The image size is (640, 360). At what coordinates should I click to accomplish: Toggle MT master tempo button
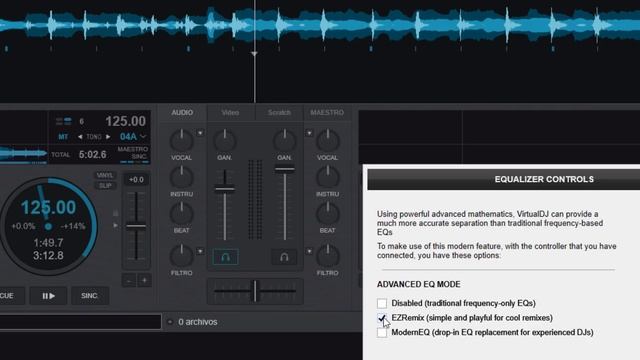[63, 137]
